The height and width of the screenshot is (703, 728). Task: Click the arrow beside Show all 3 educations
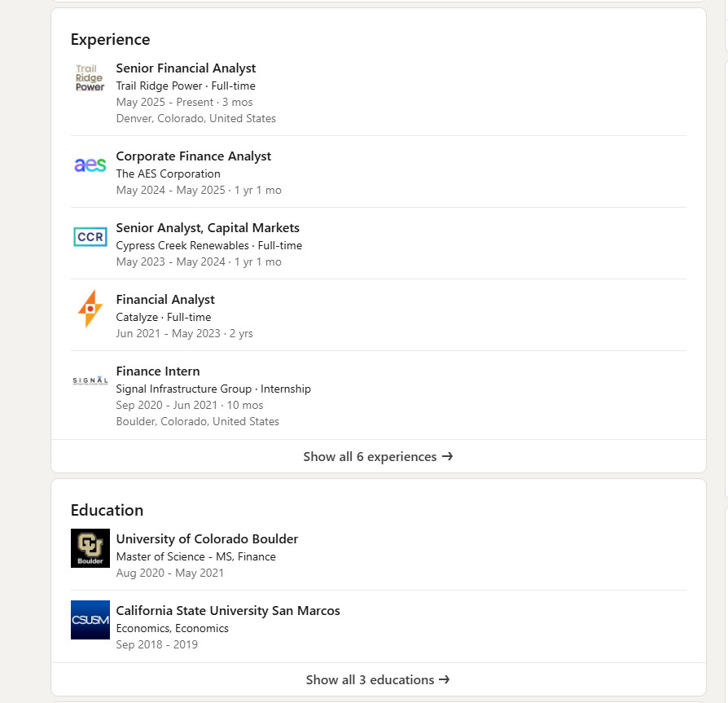(x=445, y=679)
